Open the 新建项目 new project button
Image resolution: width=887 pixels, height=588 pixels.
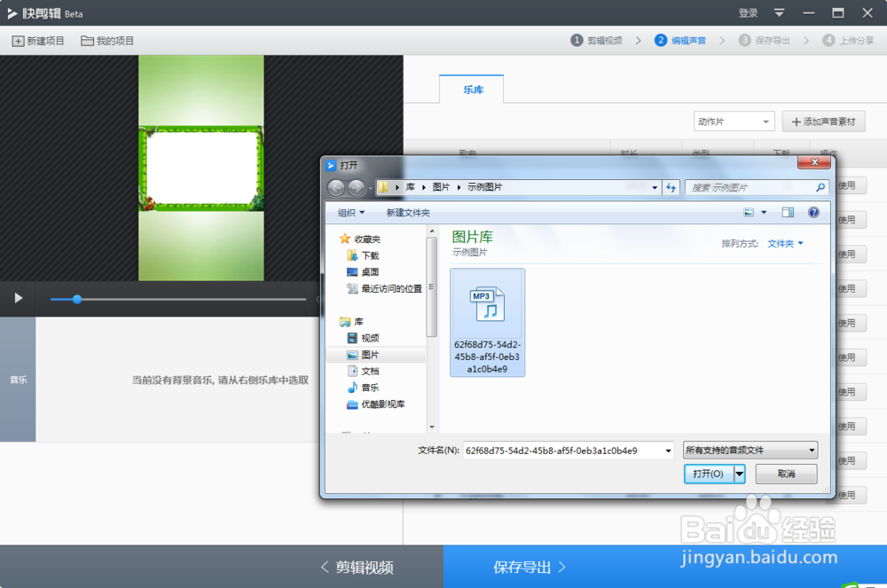pos(38,41)
